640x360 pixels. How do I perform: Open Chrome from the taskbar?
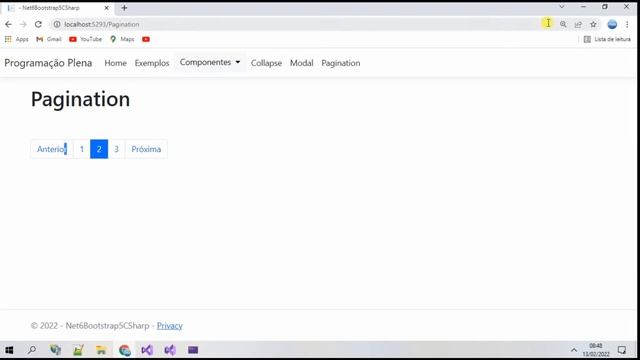[x=124, y=350]
